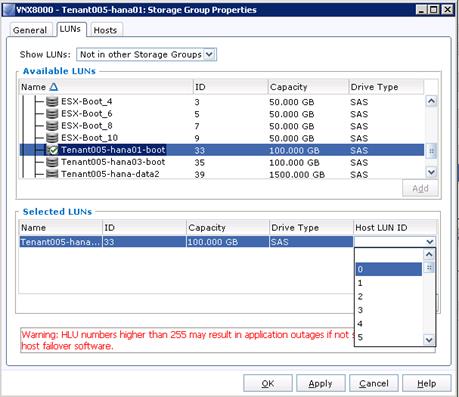
Task: Click ID 35 cell in Available LUNs
Action: (199, 162)
